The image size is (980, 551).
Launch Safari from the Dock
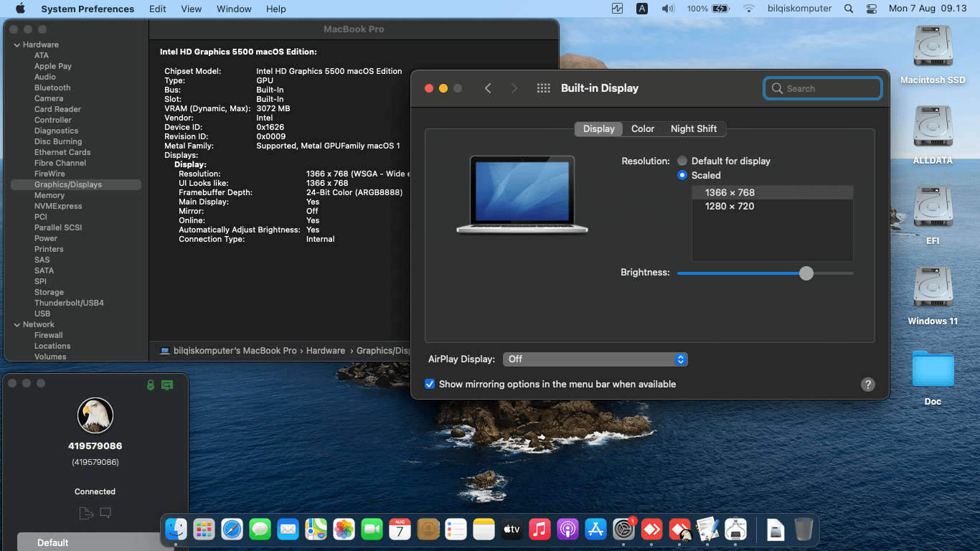232,529
